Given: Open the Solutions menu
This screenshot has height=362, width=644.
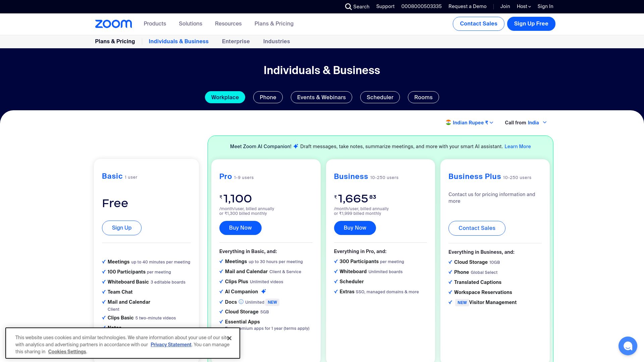Looking at the screenshot, I should (x=191, y=23).
